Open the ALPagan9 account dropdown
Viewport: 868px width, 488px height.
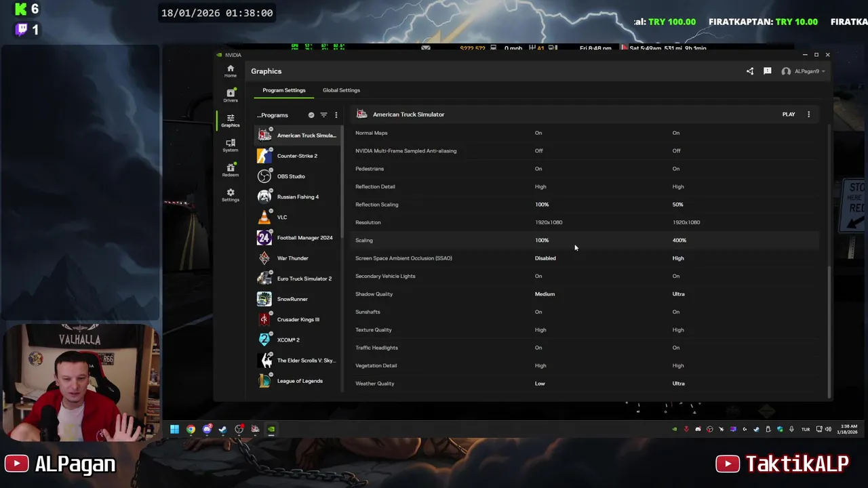(805, 71)
